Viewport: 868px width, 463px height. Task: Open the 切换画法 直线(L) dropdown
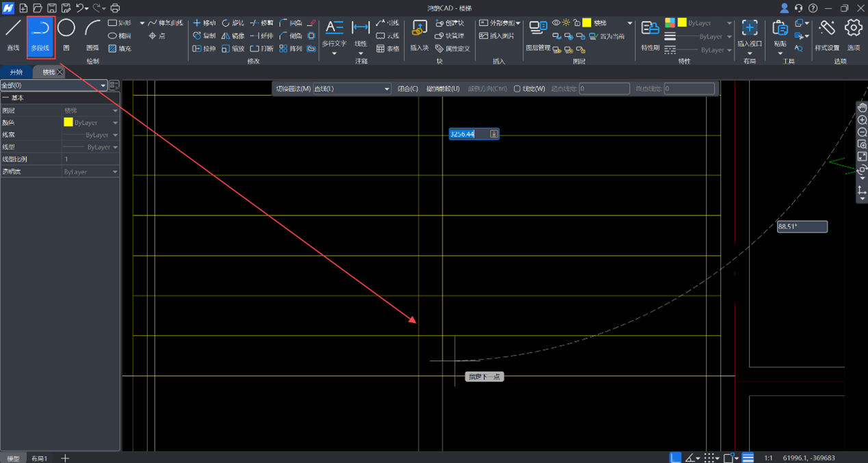coord(352,89)
